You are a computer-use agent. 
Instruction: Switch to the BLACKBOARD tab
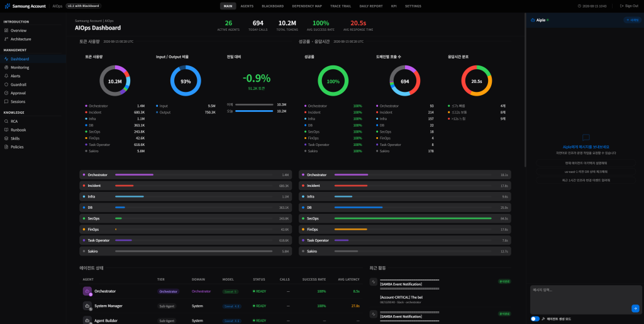click(273, 6)
